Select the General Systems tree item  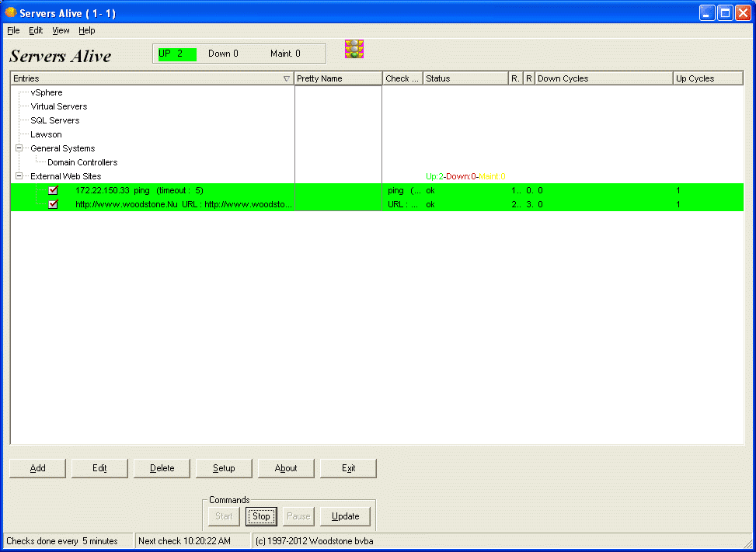[63, 148]
